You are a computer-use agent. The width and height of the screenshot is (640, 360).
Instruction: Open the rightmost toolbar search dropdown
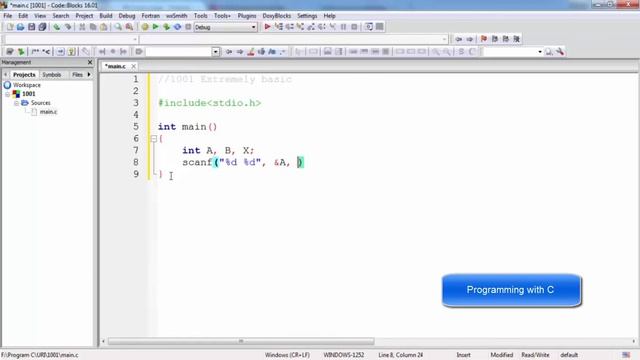pyautogui.click(x=540, y=52)
